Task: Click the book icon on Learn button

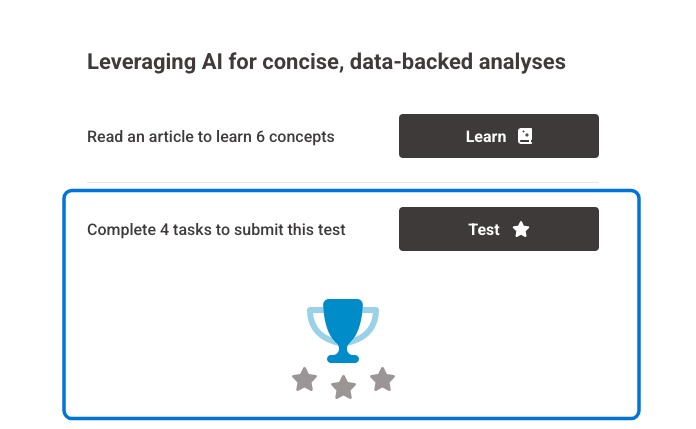Action: (525, 136)
